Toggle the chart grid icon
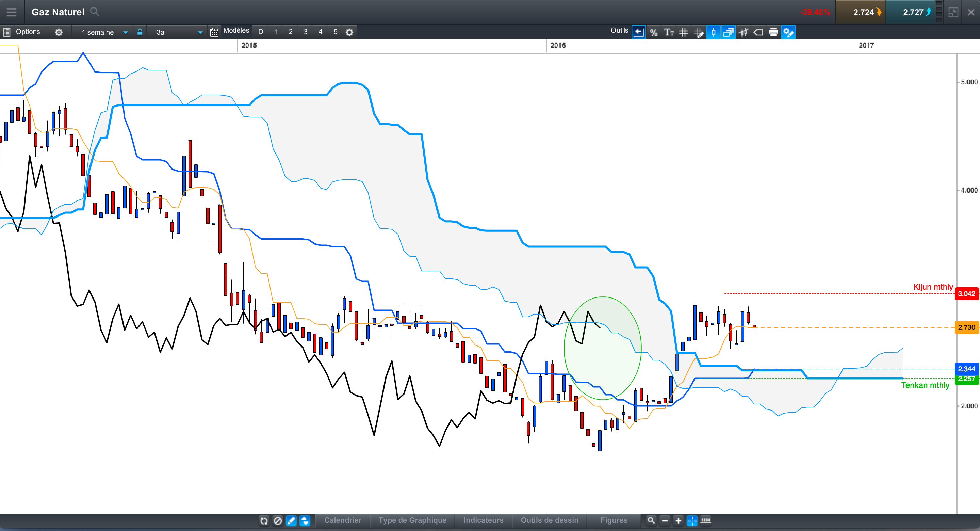Image resolution: width=980 pixels, height=531 pixels. pos(684,32)
